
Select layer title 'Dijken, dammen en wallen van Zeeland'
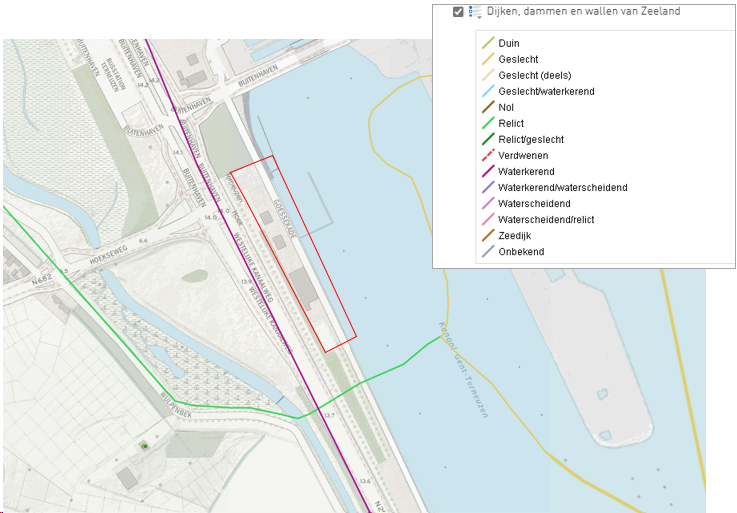(583, 11)
